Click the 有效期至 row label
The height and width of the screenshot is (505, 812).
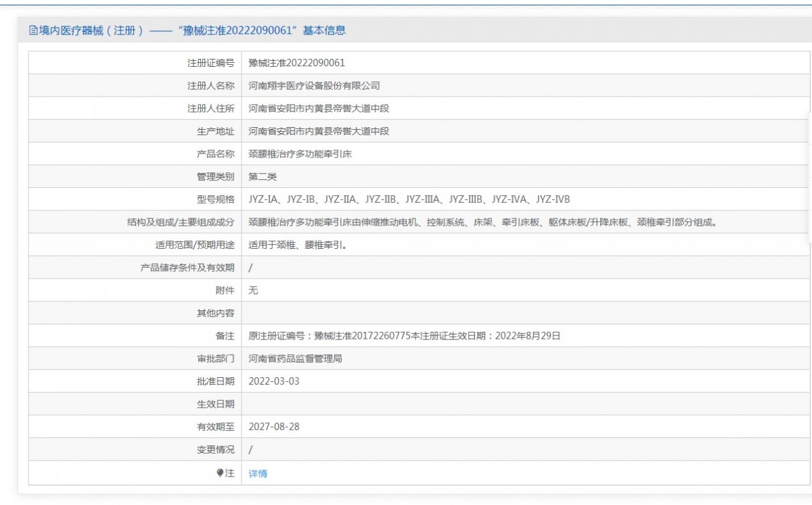click(215, 427)
